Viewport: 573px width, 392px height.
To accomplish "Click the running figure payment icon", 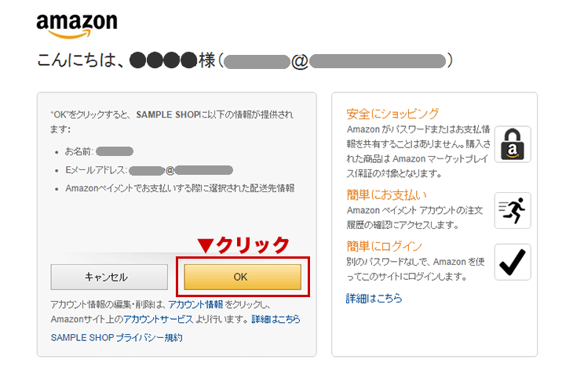I will coord(513,211).
